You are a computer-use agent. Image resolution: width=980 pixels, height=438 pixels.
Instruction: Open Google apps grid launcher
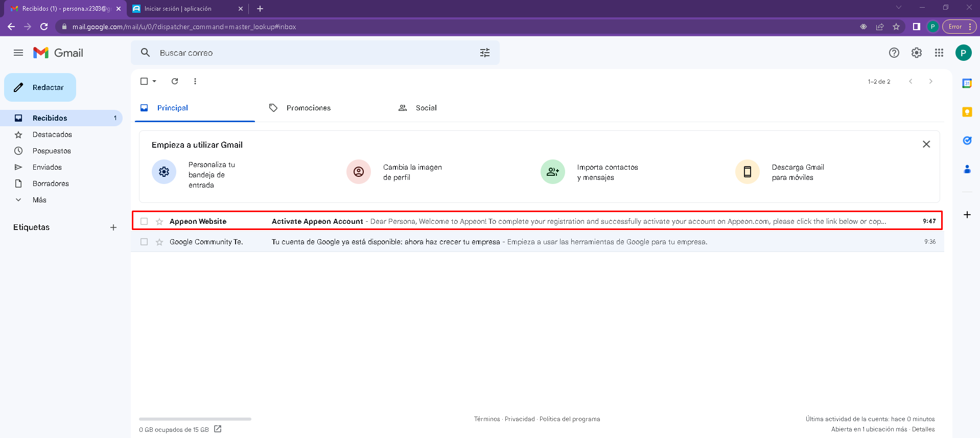coord(939,53)
